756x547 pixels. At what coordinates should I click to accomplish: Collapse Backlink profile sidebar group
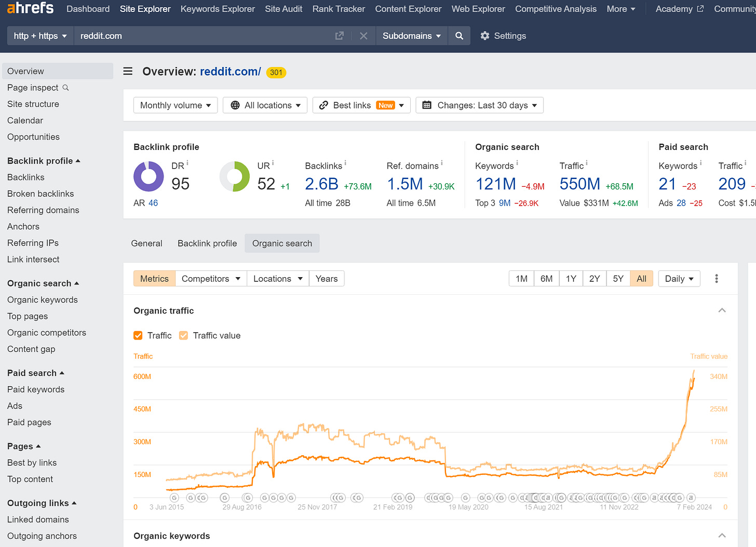tap(44, 161)
